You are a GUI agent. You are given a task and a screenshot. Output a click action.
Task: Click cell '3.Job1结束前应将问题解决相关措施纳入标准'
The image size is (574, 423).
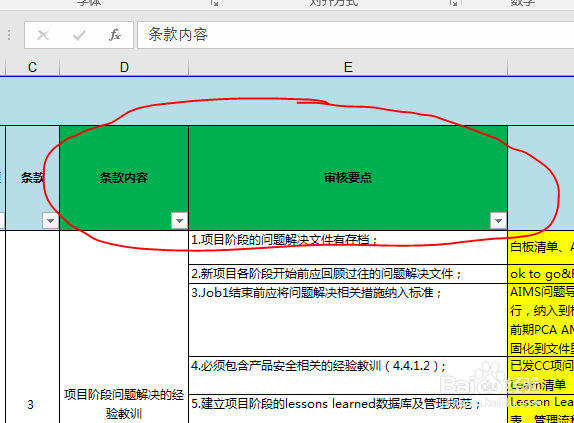coord(348,320)
